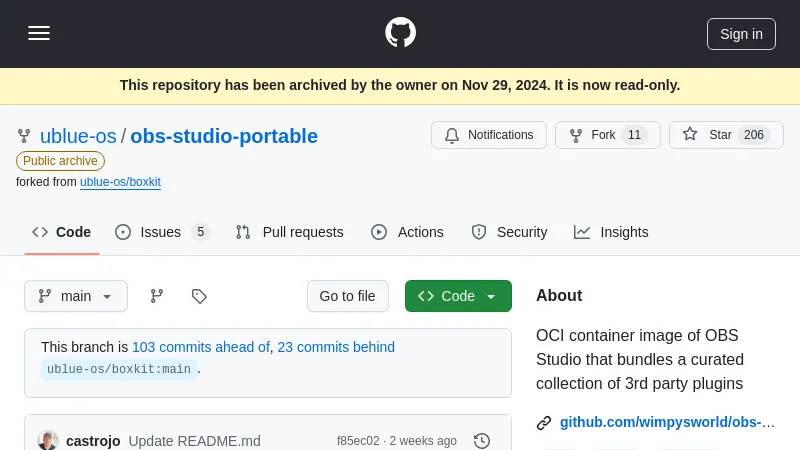Open the hamburger navigation menu
Image resolution: width=800 pixels, height=450 pixels.
[x=39, y=33]
